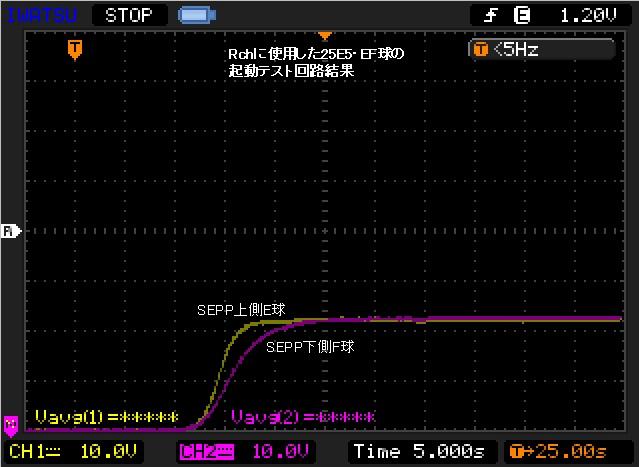Click the 1.20V trigger level readout
The width and height of the screenshot is (639, 467).
(x=588, y=16)
